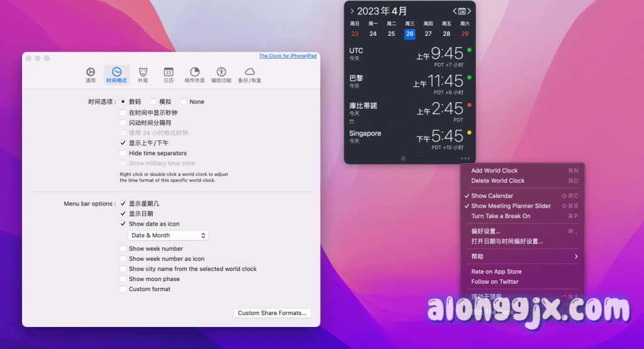Open the Date & Month dropdown
Viewport: 644px width, 349px height.
[168, 235]
